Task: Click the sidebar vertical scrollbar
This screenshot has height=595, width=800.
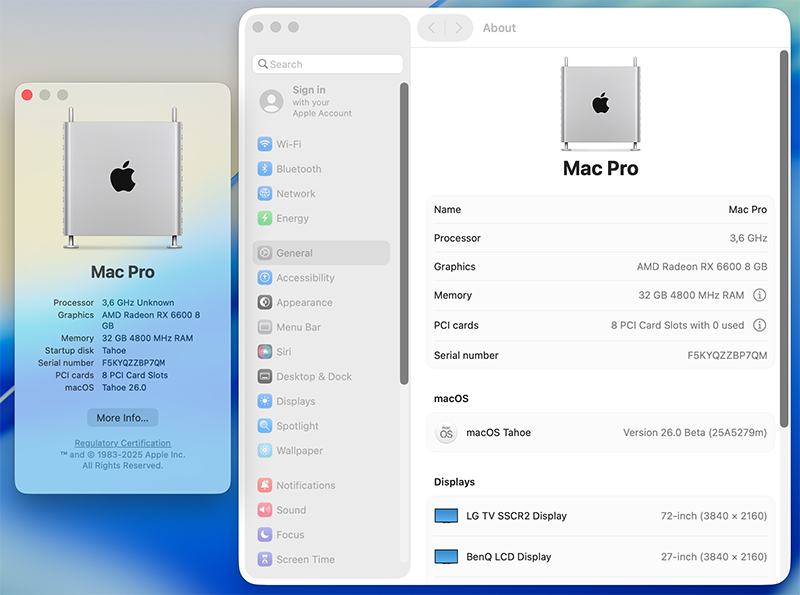Action: [404, 233]
